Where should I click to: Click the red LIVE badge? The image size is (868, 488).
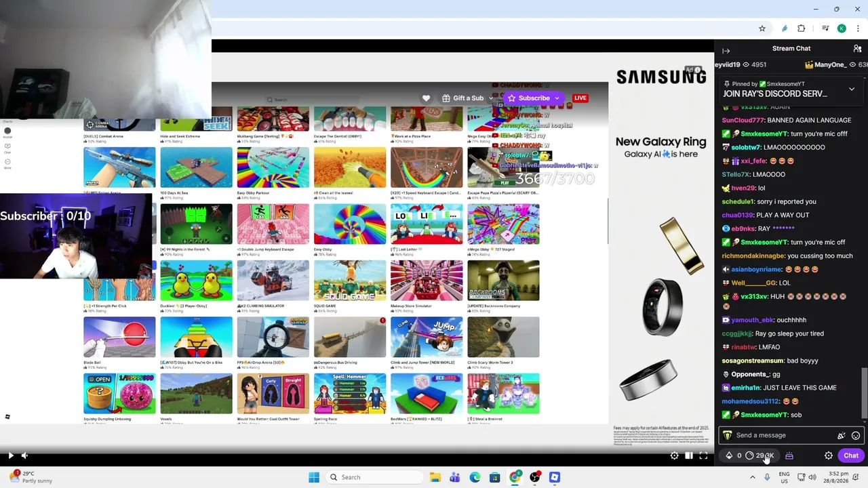(x=580, y=98)
